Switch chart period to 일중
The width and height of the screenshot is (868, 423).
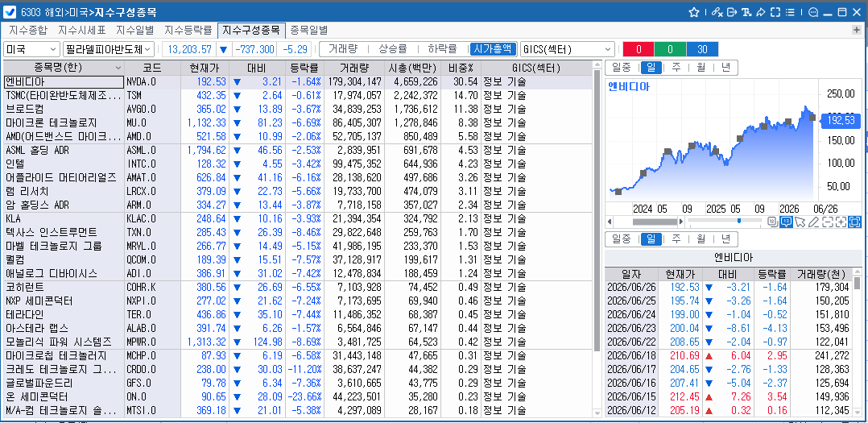[622, 68]
